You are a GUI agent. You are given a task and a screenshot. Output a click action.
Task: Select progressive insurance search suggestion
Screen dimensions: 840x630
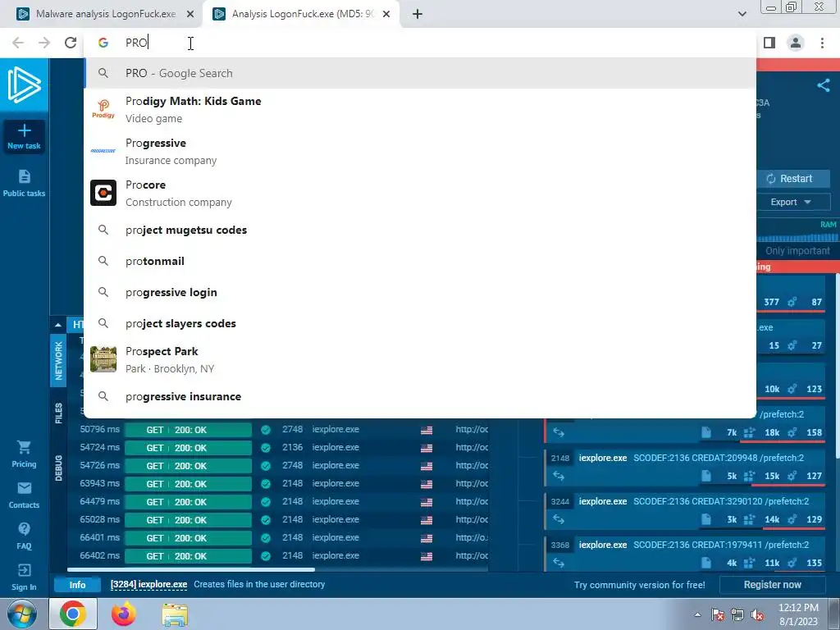pyautogui.click(x=420, y=396)
